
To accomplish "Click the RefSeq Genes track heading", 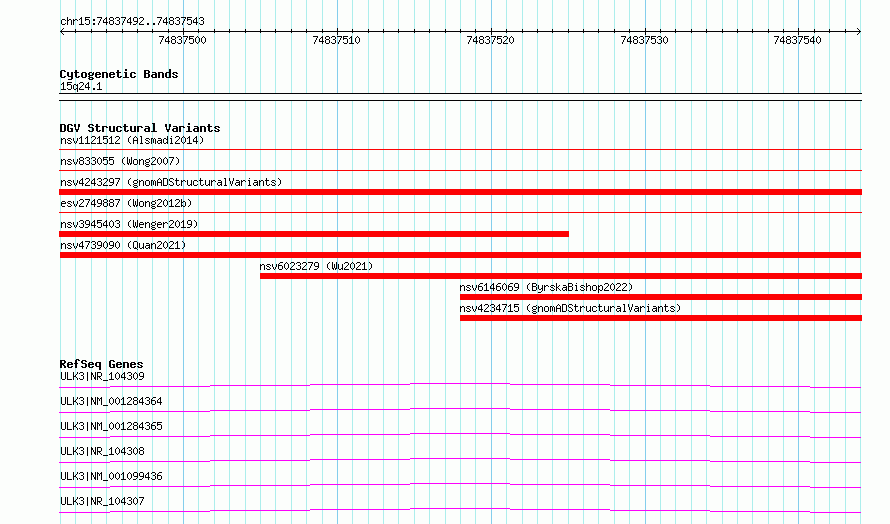I will click(101, 364).
